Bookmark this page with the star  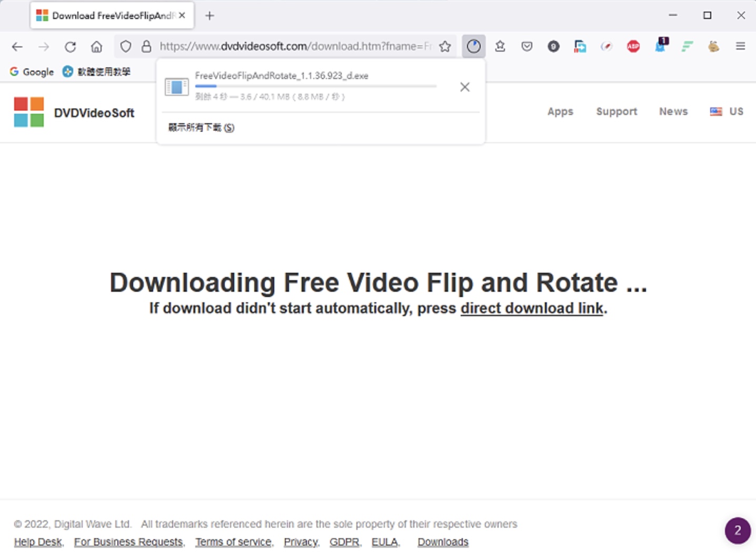(x=445, y=46)
